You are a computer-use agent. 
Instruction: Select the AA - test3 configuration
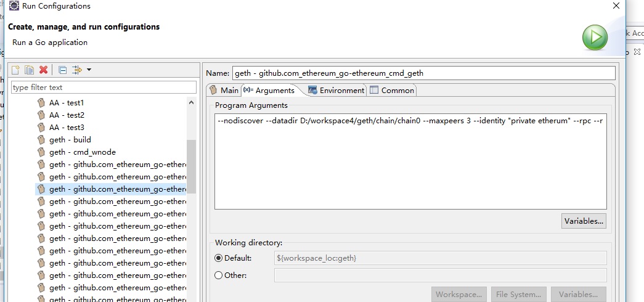tap(67, 128)
